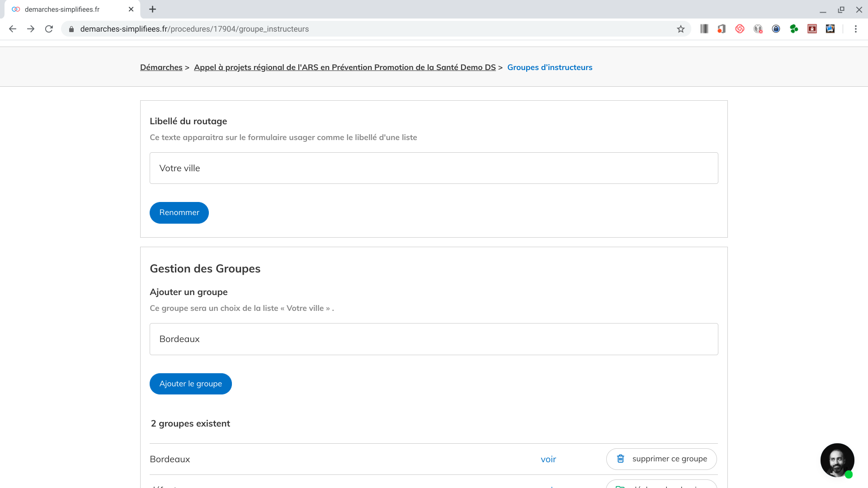Click the red spiral extension icon

point(740,29)
